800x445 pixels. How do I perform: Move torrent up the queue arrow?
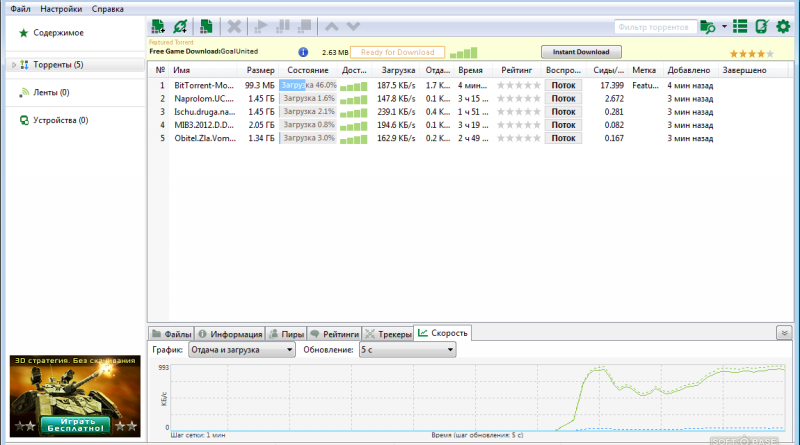[x=332, y=26]
